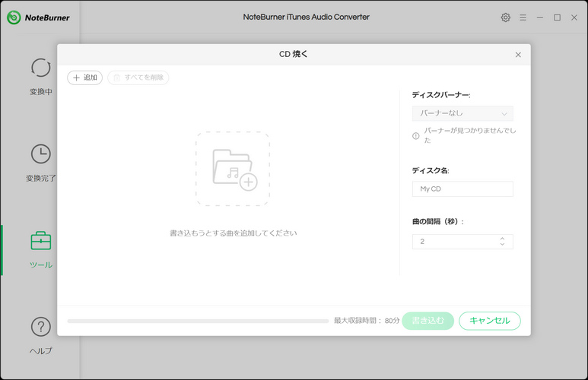Click the すべてを削除 delete all button

(x=138, y=78)
